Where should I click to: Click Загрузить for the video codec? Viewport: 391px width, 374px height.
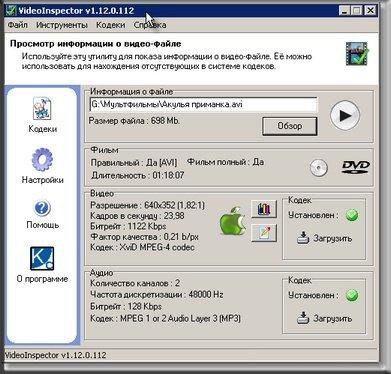(x=332, y=238)
